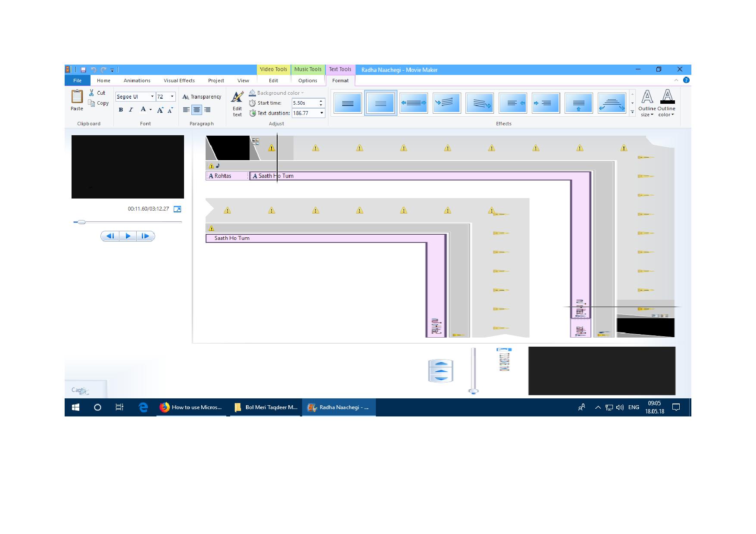This screenshot has width=756, height=534.
Task: Select the black title clip thumbnail
Action: (x=228, y=148)
